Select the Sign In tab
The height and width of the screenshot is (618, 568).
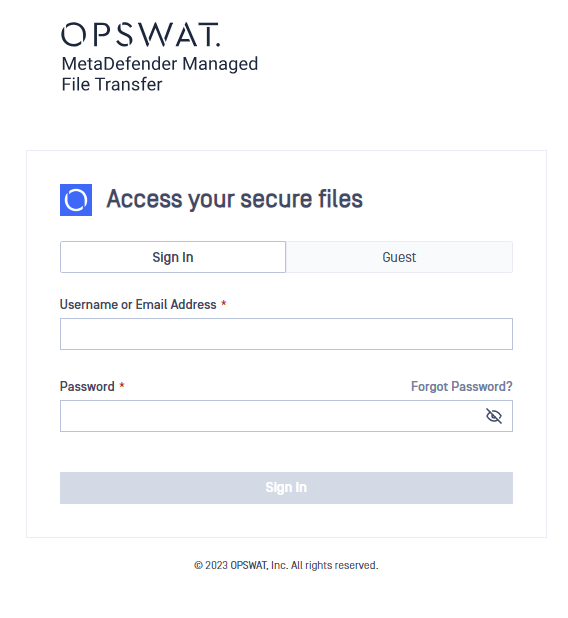tap(173, 257)
